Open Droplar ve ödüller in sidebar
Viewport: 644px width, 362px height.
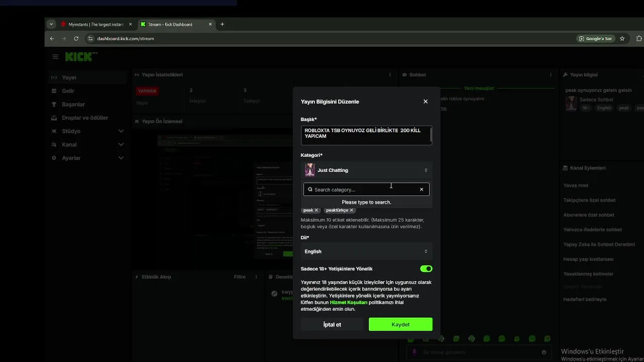click(x=88, y=118)
